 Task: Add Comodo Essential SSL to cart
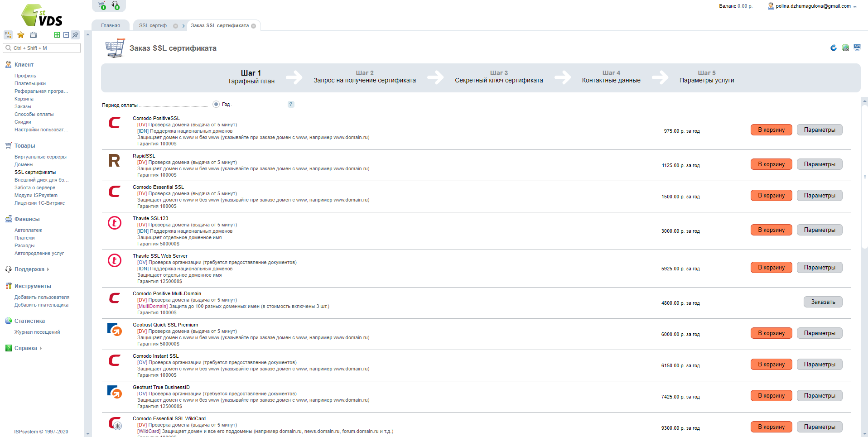pyautogui.click(x=771, y=196)
